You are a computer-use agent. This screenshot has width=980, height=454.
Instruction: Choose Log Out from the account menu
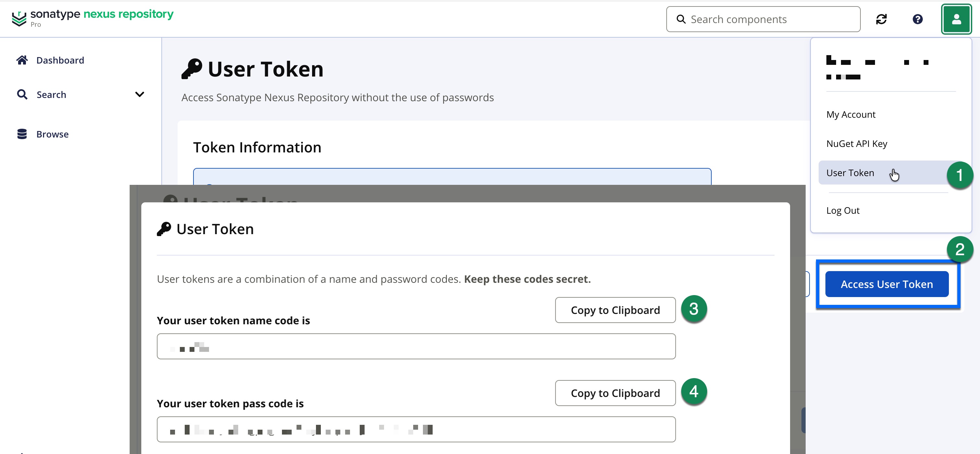843,210
